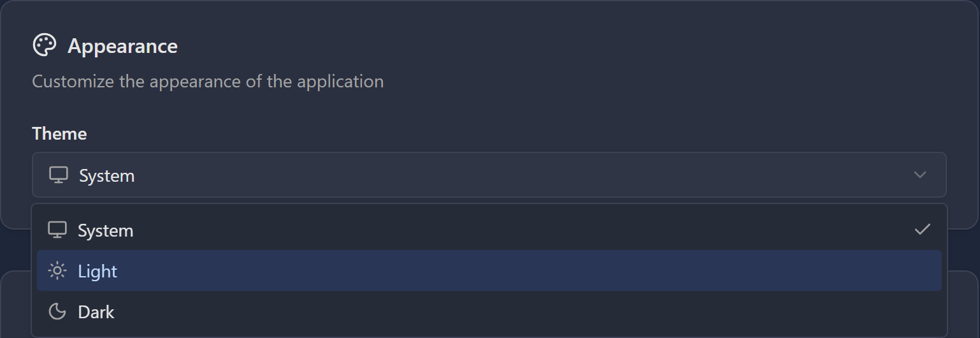Click the sun icon for Light theme
Screen dimensions: 980x338
point(57,271)
